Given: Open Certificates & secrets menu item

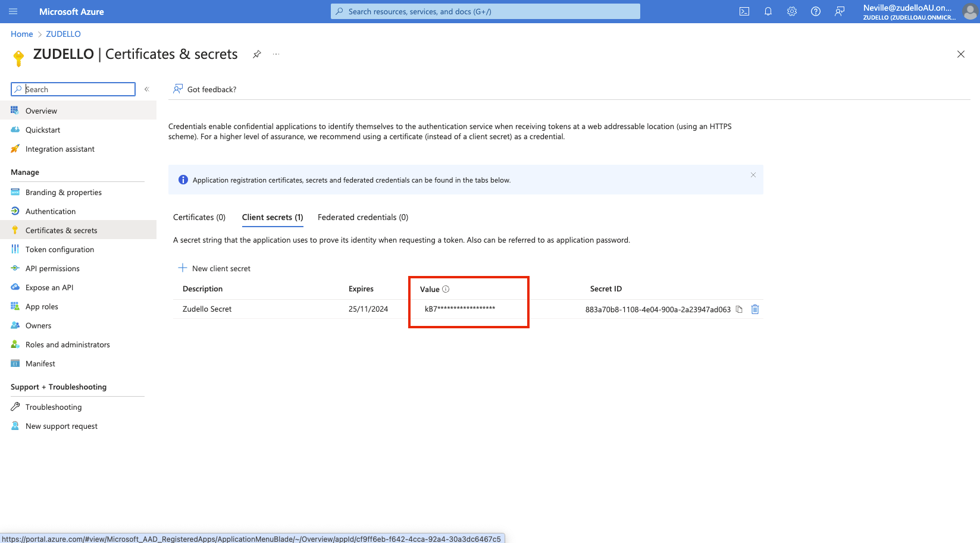Looking at the screenshot, I should coord(78,230).
